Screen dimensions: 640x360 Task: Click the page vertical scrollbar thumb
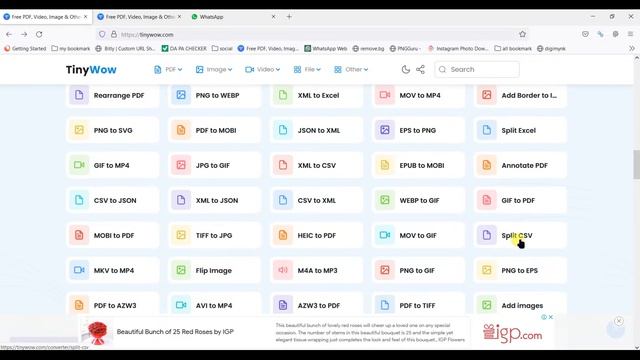click(x=636, y=164)
